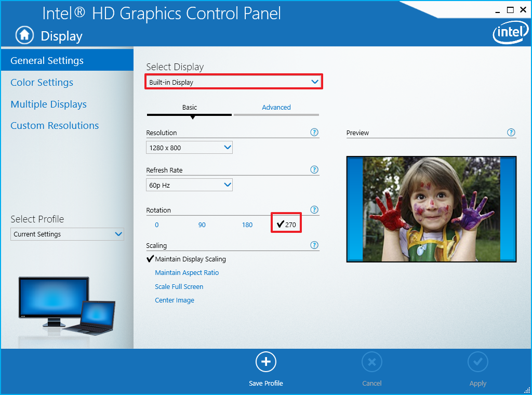This screenshot has width=532, height=395.
Task: Open the Select Profile Current Settings dropdown
Action: (x=67, y=234)
